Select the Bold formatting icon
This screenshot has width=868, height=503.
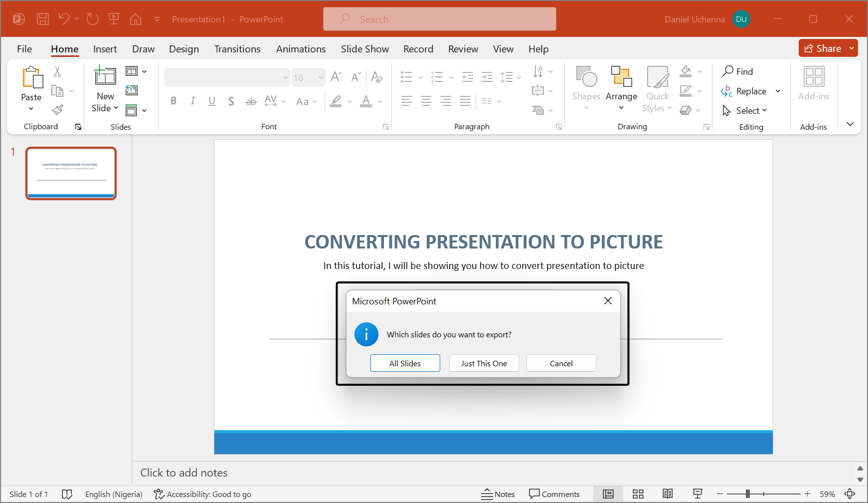[x=174, y=101]
